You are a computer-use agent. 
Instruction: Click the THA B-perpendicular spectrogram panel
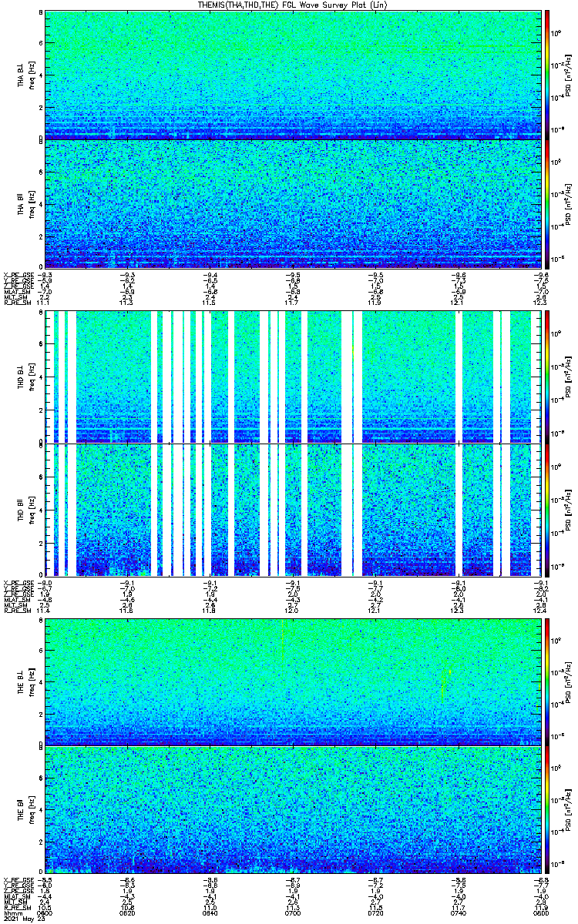tap(293, 75)
